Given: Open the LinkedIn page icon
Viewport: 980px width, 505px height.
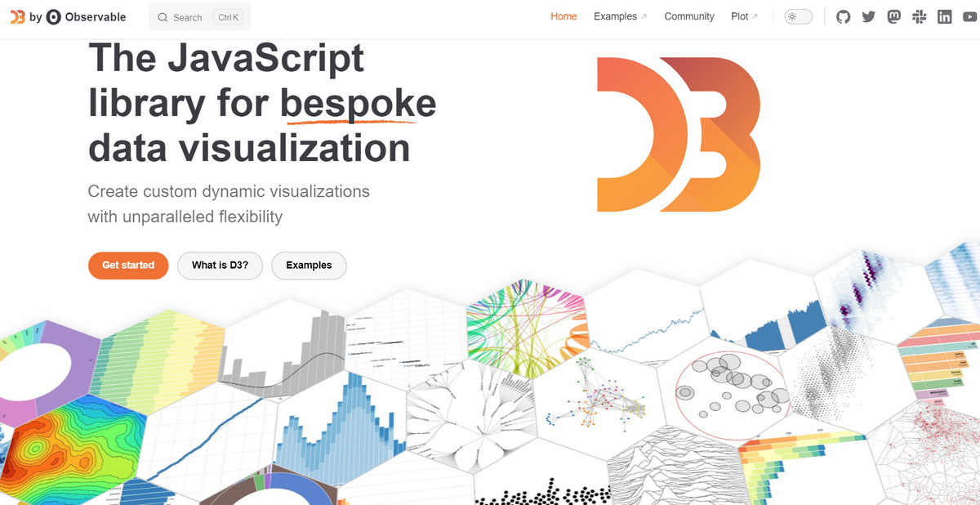Looking at the screenshot, I should click(944, 16).
